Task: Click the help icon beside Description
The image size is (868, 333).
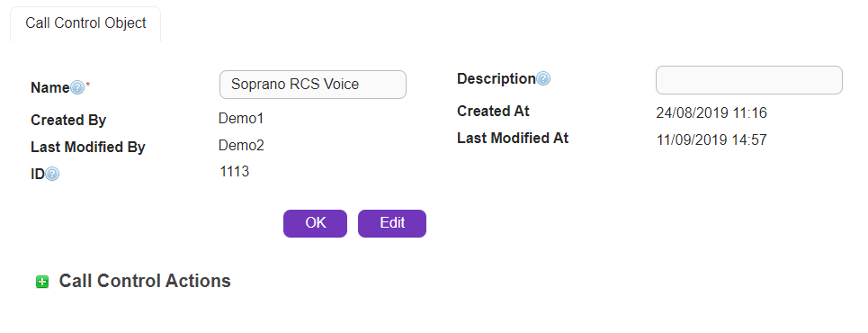Action: (543, 78)
